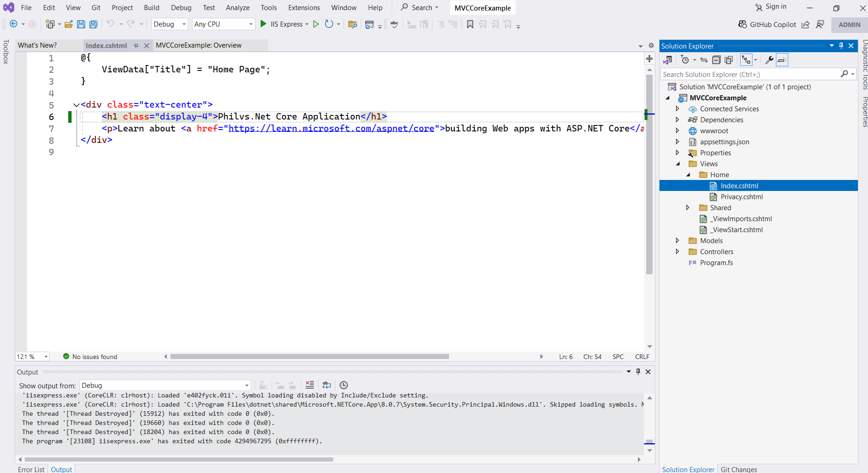This screenshot has height=473, width=868.
Task: Expand the Controllers folder in Solution Explorer
Action: (677, 251)
